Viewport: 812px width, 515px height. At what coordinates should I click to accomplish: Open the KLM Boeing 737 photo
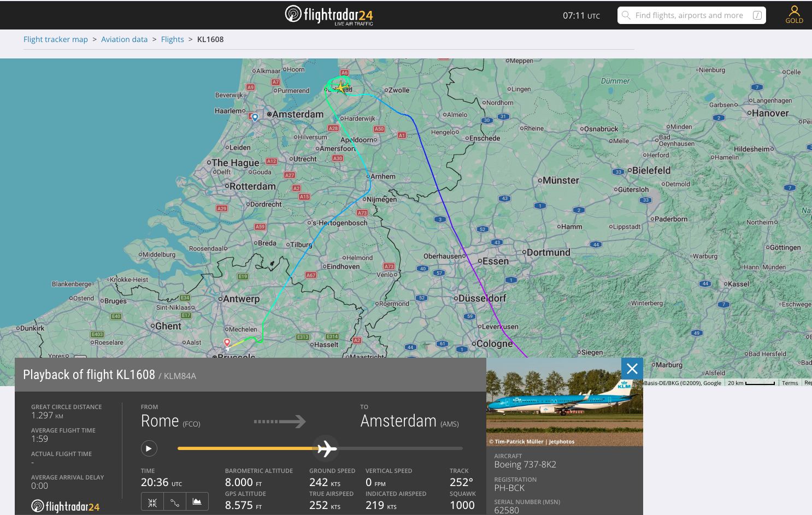[564, 402]
